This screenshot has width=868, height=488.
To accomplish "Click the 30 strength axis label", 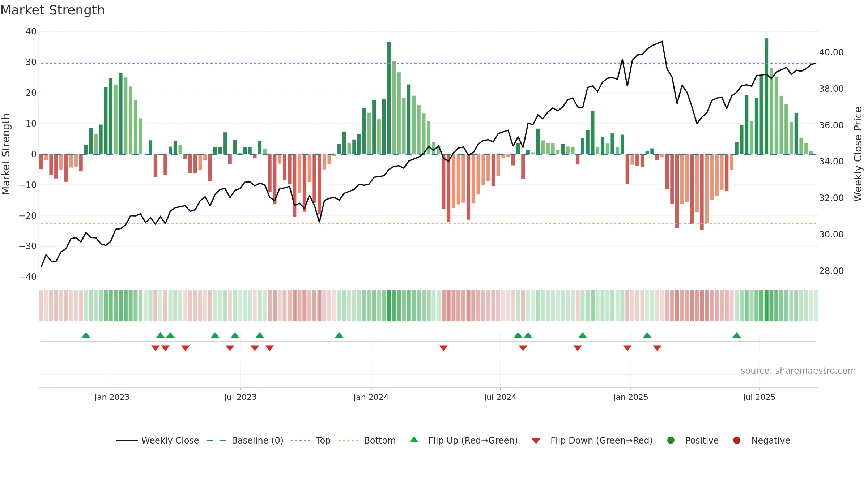I will 31,62.
